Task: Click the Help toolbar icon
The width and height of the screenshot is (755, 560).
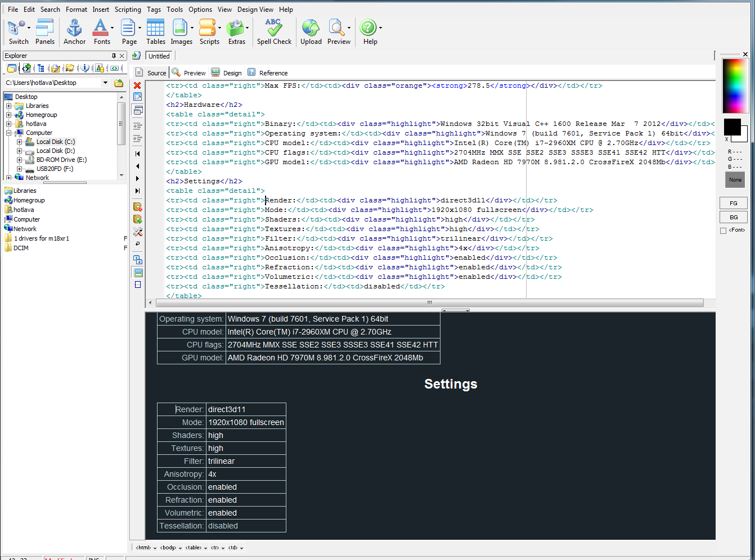Action: click(x=369, y=32)
